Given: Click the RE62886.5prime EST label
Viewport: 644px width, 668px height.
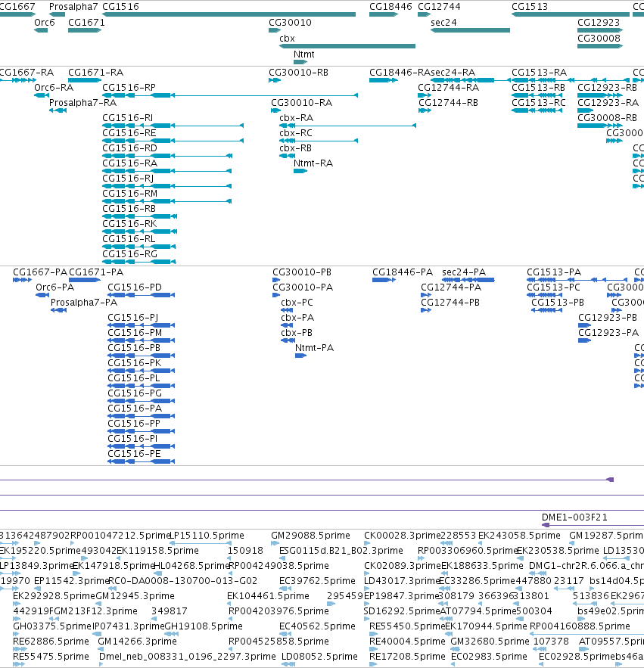Looking at the screenshot, I should pyautogui.click(x=51, y=642).
